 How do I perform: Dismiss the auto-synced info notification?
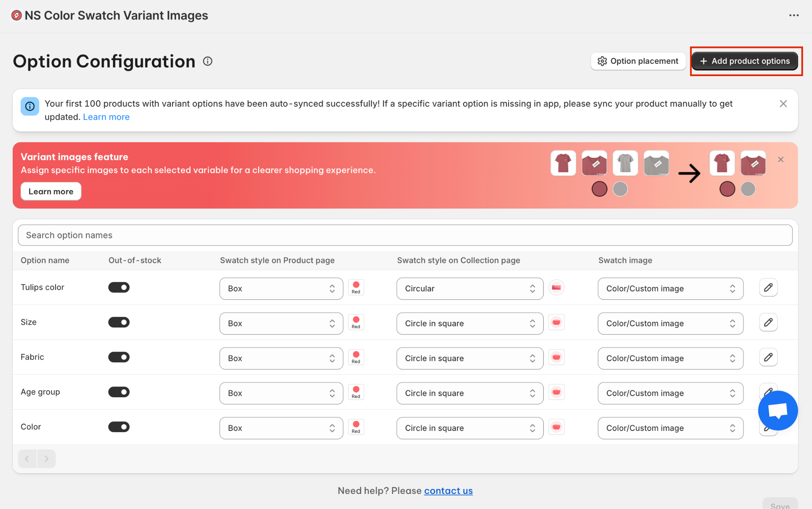[783, 104]
